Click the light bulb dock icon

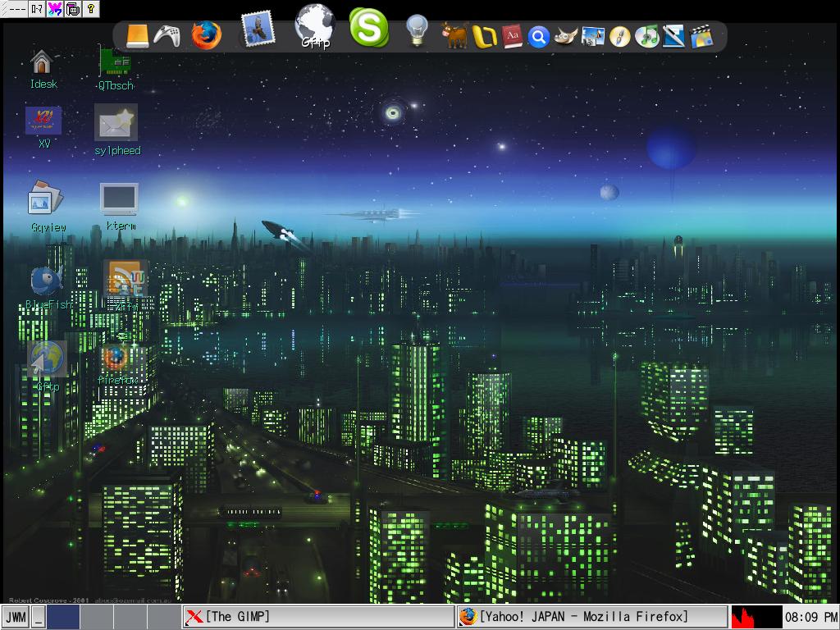(x=418, y=31)
